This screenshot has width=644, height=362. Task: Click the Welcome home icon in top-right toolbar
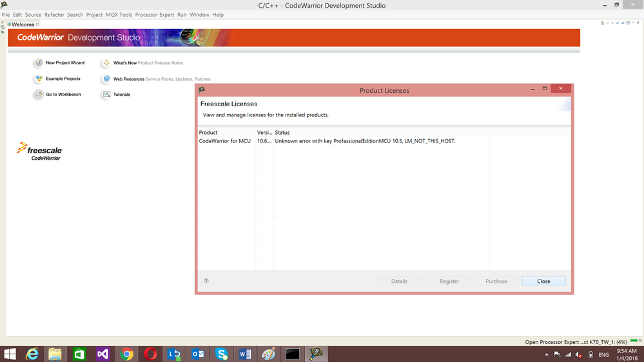point(603,23)
